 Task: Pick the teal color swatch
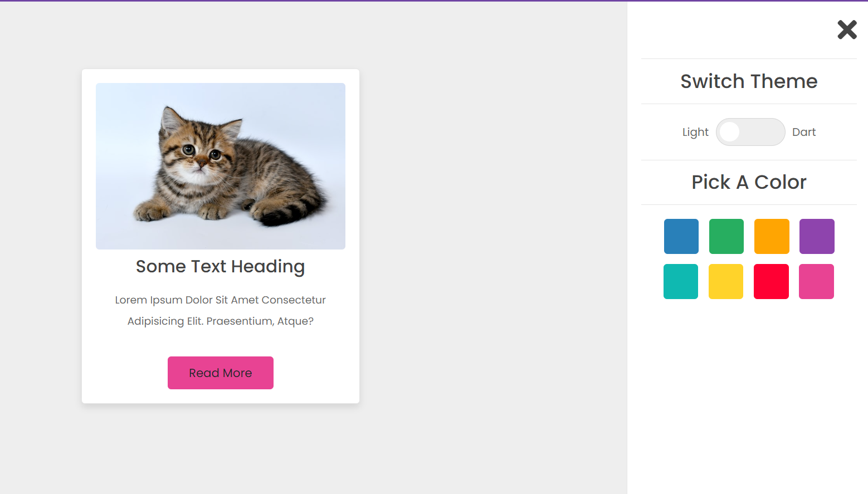click(x=681, y=281)
